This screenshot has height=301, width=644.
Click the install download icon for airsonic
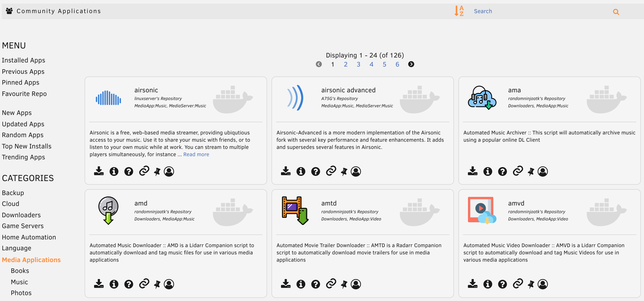click(x=99, y=171)
